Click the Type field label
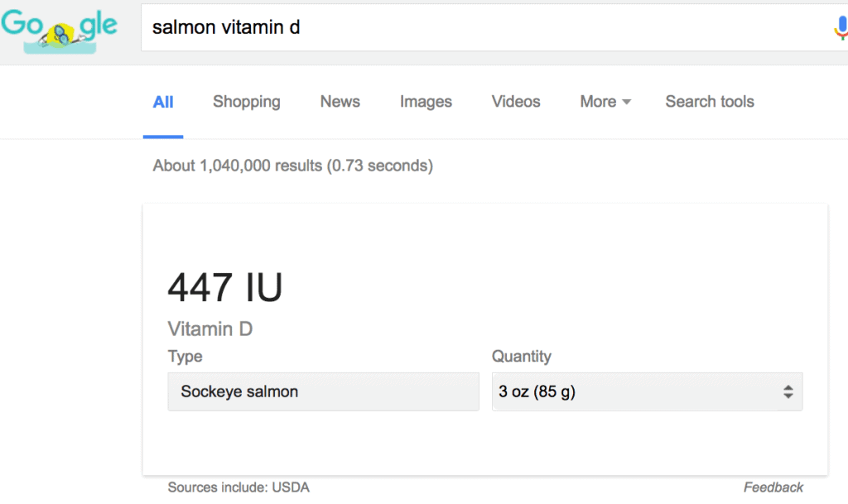848x504 pixels. click(x=185, y=357)
